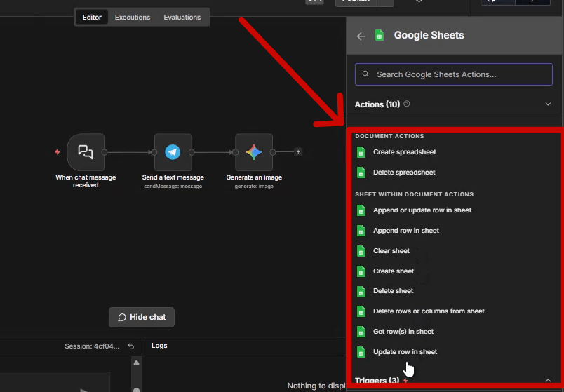This screenshot has width=564, height=392.
Task: Click the Search Google Sheets Actions field
Action: tap(453, 74)
